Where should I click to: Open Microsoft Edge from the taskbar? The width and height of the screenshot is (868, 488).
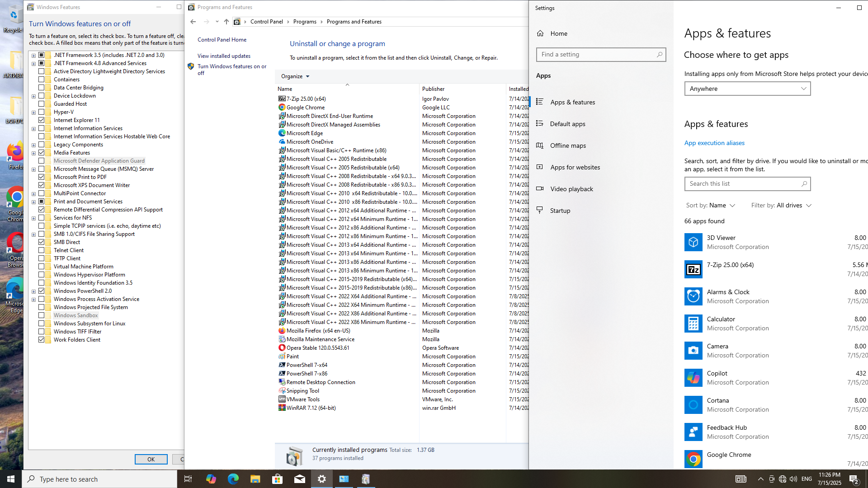[x=233, y=479]
